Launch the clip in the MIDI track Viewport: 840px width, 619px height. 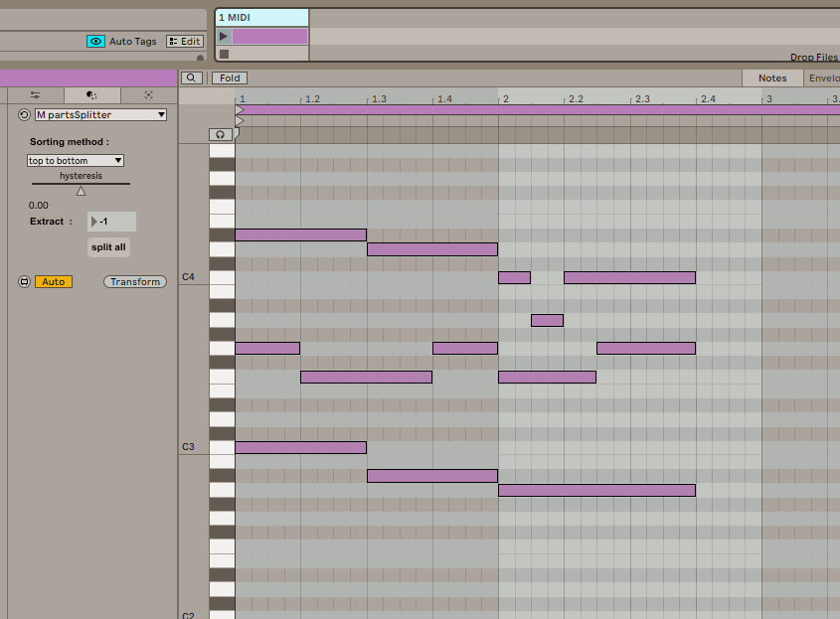[x=224, y=36]
